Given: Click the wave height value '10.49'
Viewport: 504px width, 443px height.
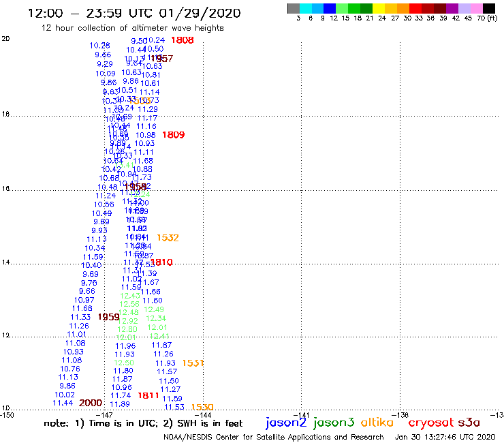Looking at the screenshot, I should pos(102,213).
